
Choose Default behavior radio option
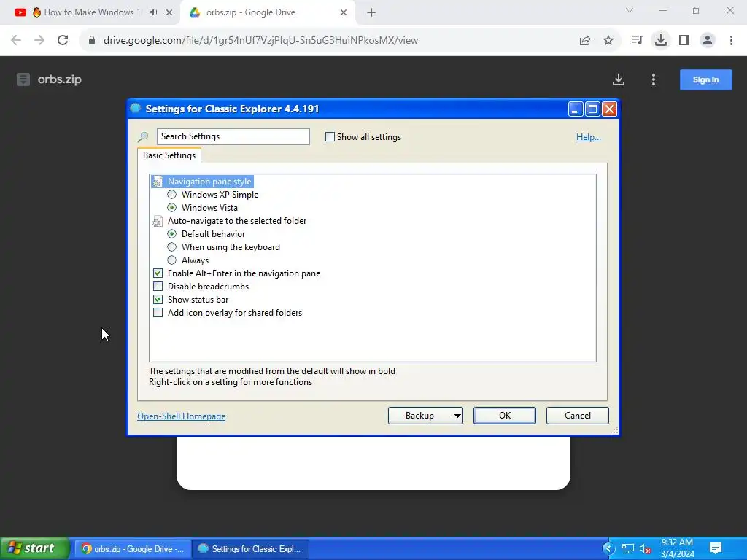(171, 234)
